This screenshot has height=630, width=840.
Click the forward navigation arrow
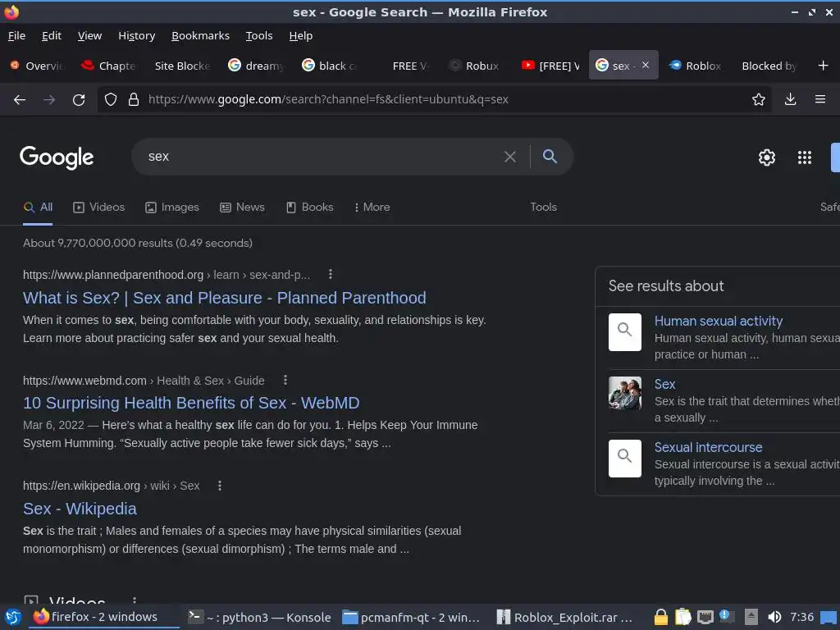click(49, 99)
